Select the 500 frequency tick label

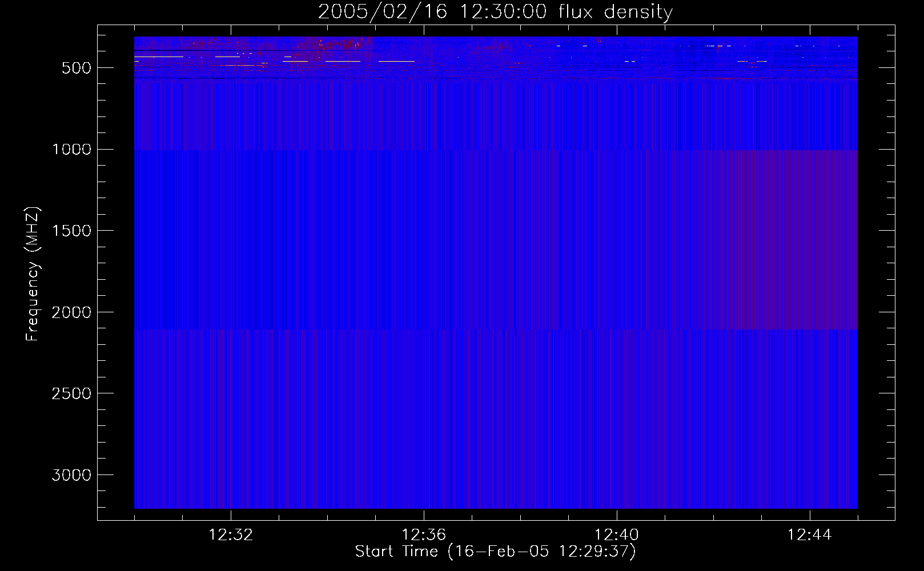click(76, 68)
